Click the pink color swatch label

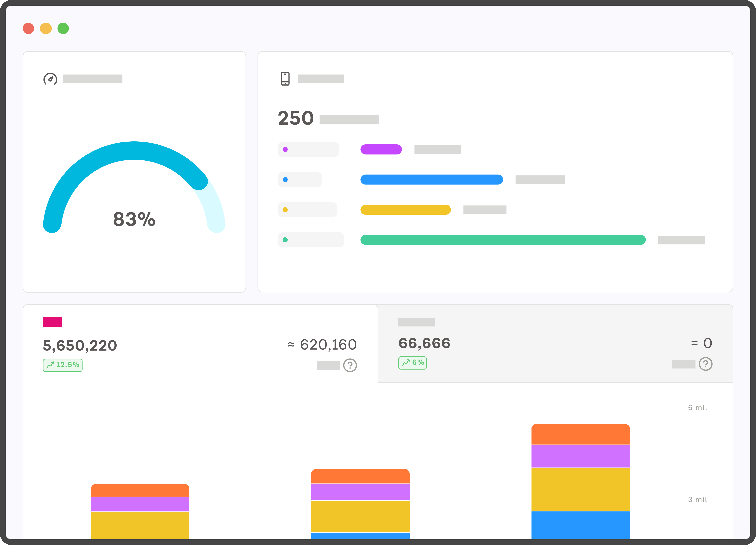pos(52,322)
